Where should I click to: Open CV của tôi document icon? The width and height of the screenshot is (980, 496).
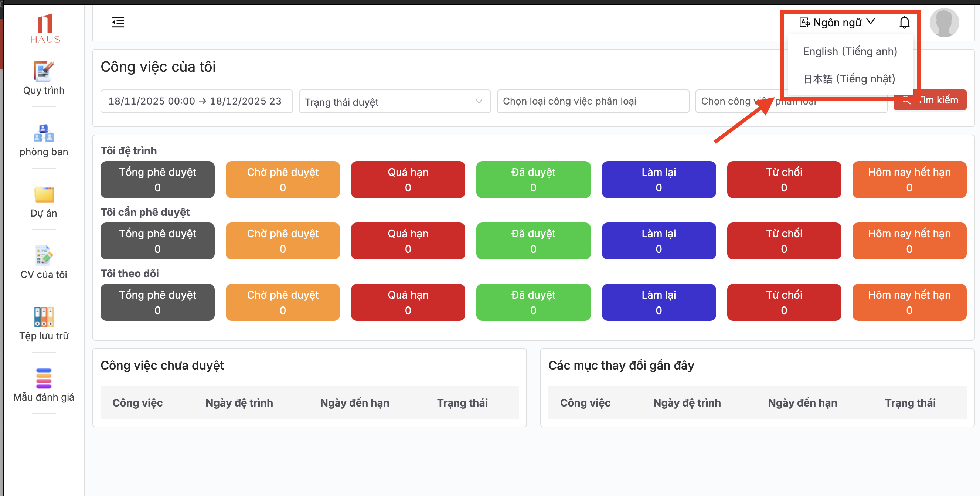[44, 256]
